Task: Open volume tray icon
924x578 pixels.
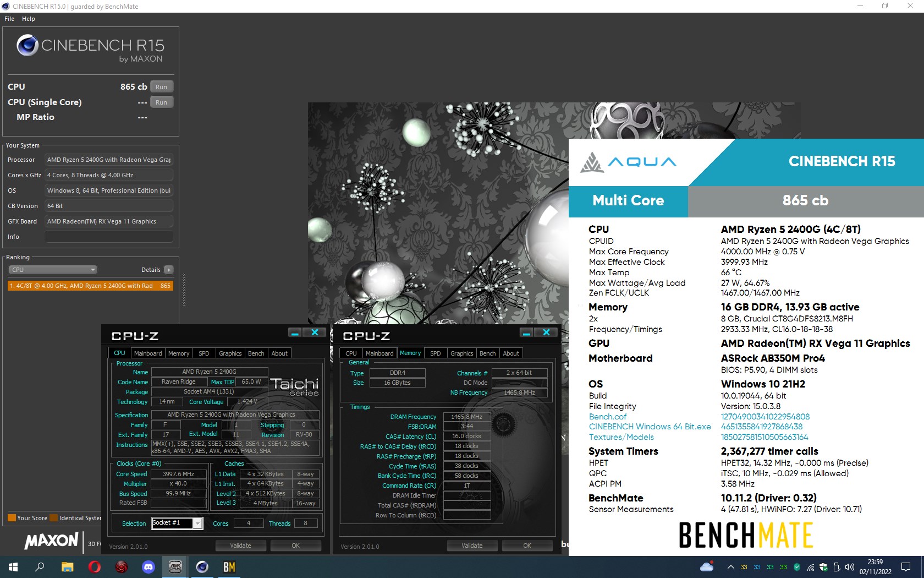Action: (850, 567)
